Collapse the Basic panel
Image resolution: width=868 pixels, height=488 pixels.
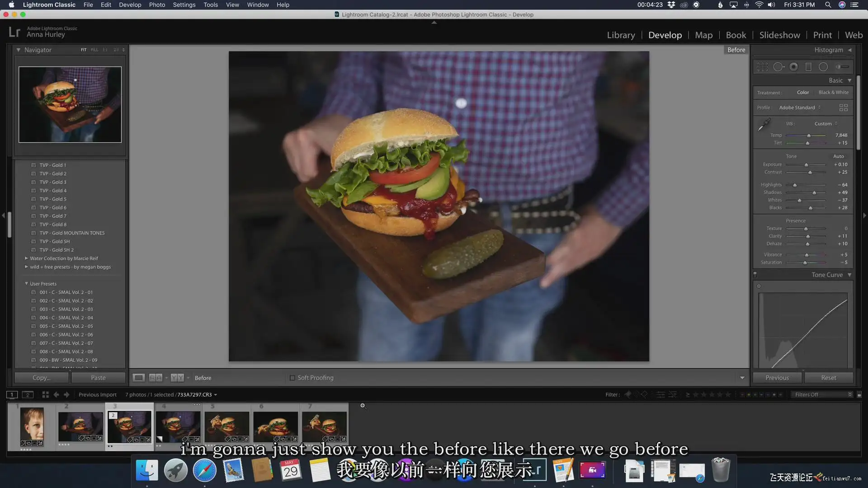tap(849, 80)
